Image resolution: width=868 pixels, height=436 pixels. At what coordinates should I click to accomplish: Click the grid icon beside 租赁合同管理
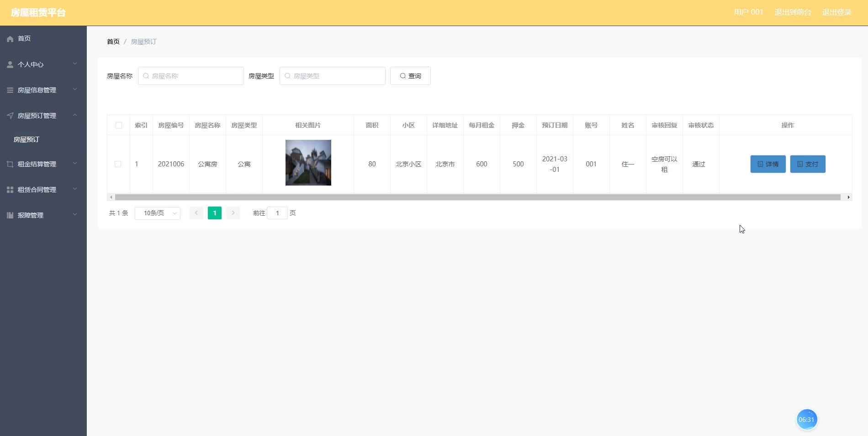(x=10, y=190)
